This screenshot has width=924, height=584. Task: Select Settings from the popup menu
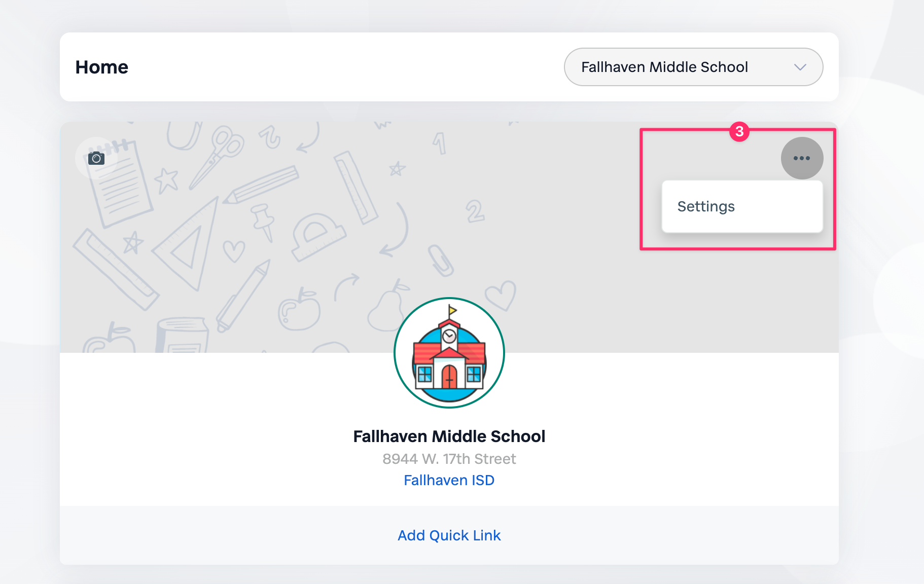click(706, 206)
